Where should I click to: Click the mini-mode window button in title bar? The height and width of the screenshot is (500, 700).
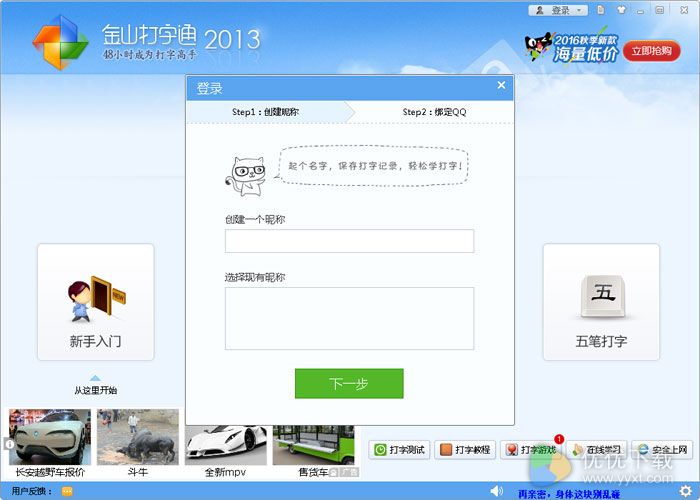pyautogui.click(x=660, y=10)
